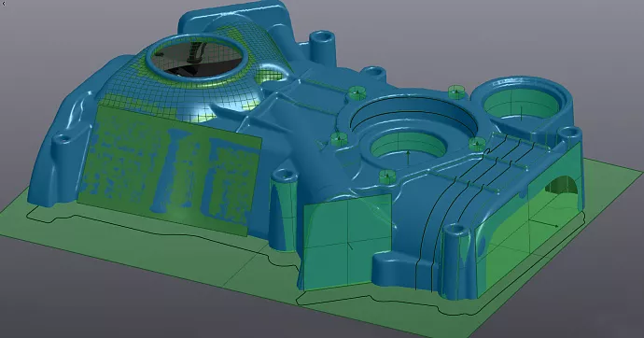This screenshot has height=338, width=644.
Task: Pick the green cylinder marker below the central bore
Action: [x=386, y=176]
